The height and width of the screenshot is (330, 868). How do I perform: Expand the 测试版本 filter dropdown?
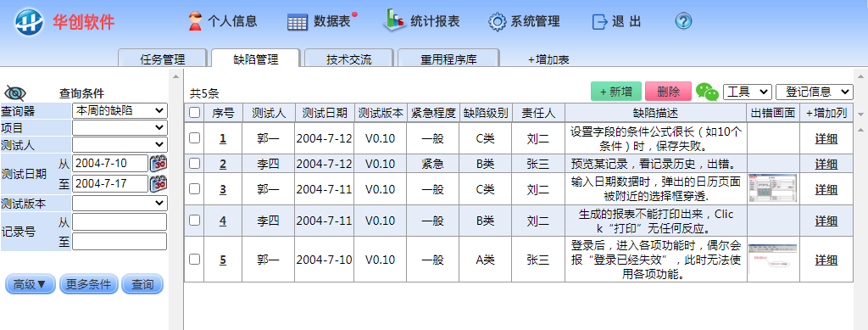tap(120, 204)
